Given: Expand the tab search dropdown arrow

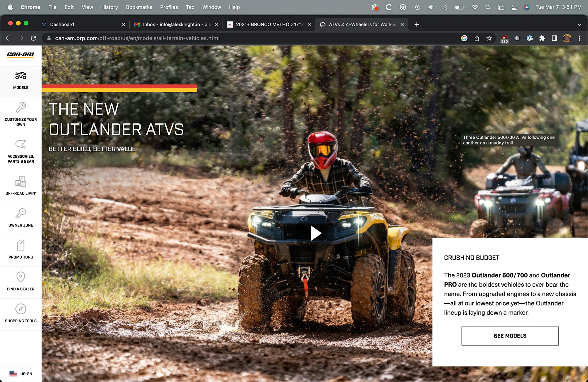Looking at the screenshot, I should pyautogui.click(x=579, y=25).
